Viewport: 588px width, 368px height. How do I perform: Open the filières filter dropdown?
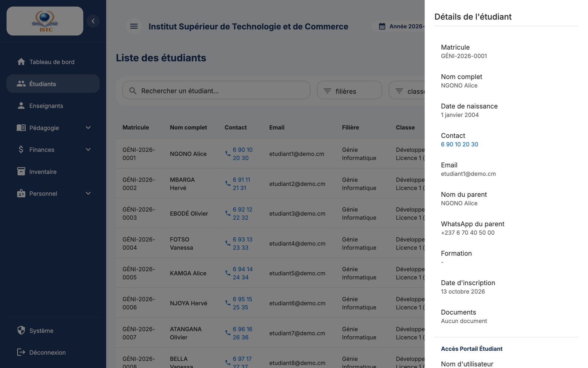[x=349, y=90]
